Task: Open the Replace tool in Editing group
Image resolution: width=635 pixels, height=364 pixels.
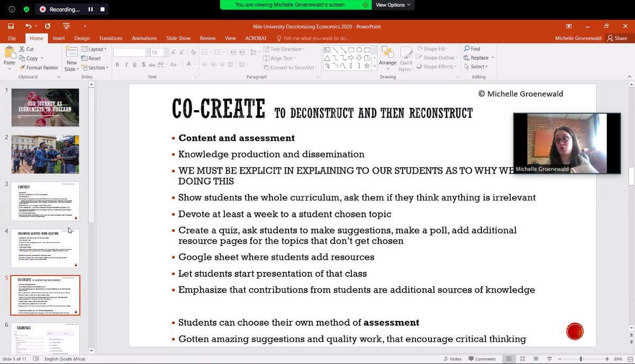Action: [x=478, y=57]
